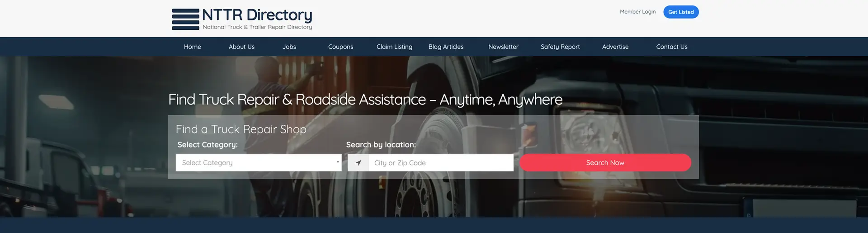Click the Newsletter nav link
This screenshot has height=233, width=868.
[x=503, y=47]
